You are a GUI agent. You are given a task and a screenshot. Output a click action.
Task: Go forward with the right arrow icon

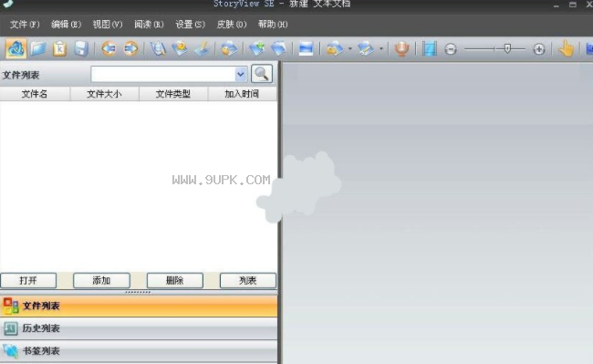pyautogui.click(x=130, y=48)
